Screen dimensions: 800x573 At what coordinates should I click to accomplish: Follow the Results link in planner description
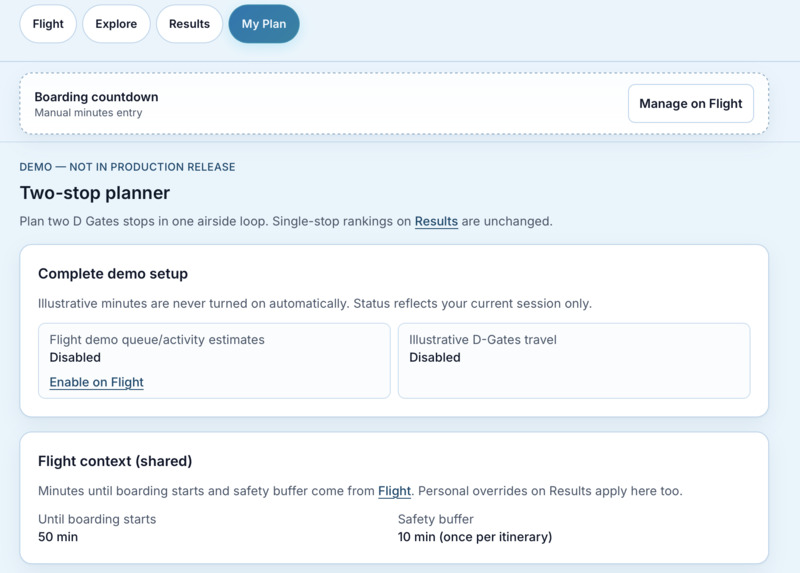436,221
